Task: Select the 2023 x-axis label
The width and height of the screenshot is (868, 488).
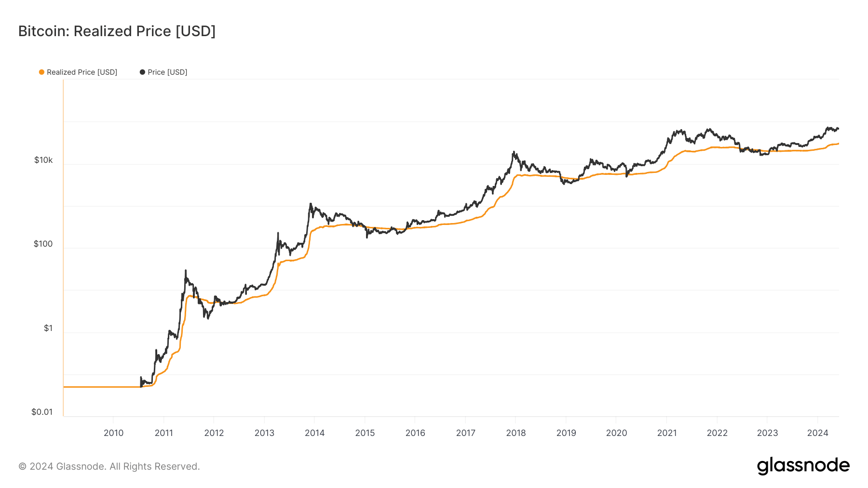Action: pyautogui.click(x=767, y=433)
